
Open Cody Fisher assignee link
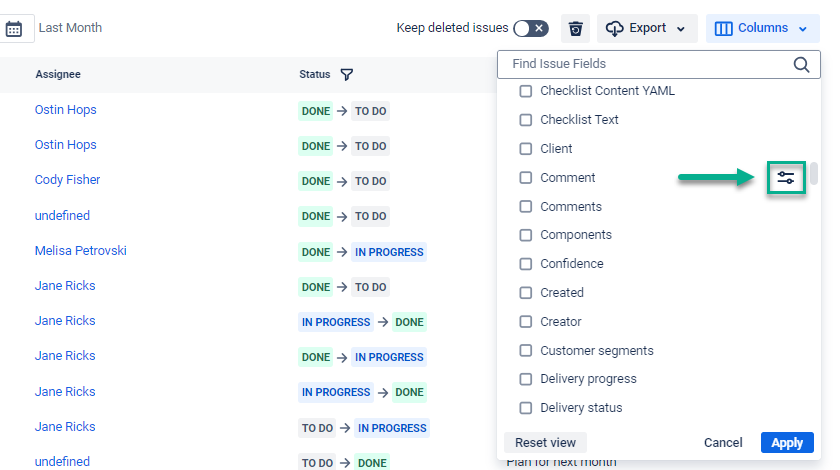pos(67,180)
